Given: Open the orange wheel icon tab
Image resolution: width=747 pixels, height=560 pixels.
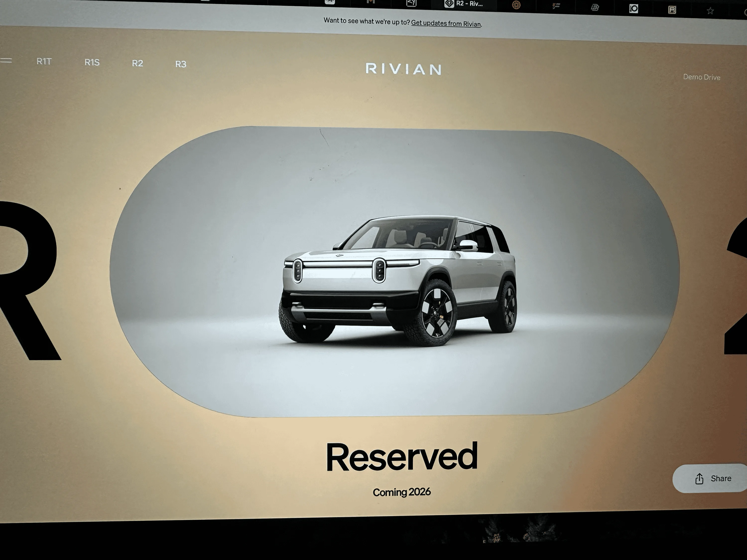Looking at the screenshot, I should pos(516,5).
